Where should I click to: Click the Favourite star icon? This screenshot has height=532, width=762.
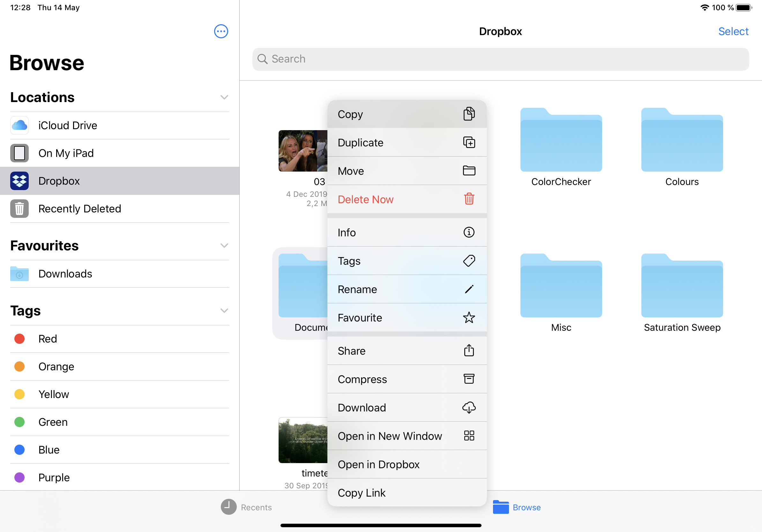tap(469, 317)
